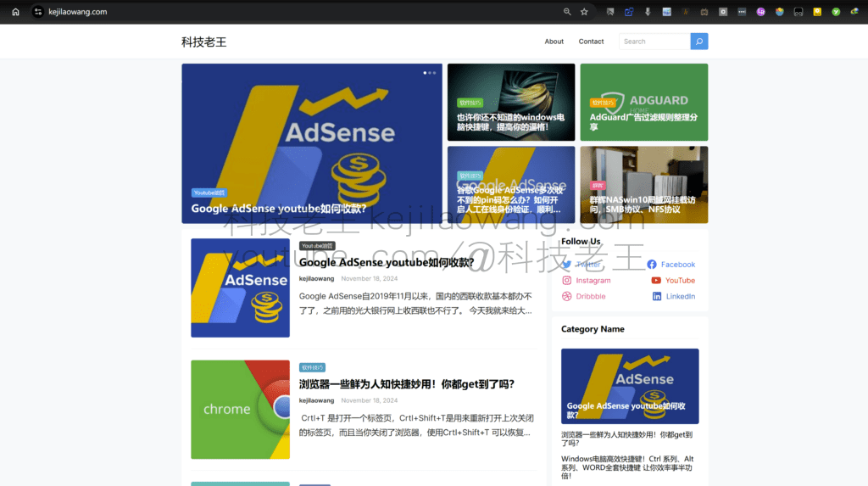Click the Crtl+T browser article excerpt
The width and height of the screenshot is (868, 486).
pos(417,425)
